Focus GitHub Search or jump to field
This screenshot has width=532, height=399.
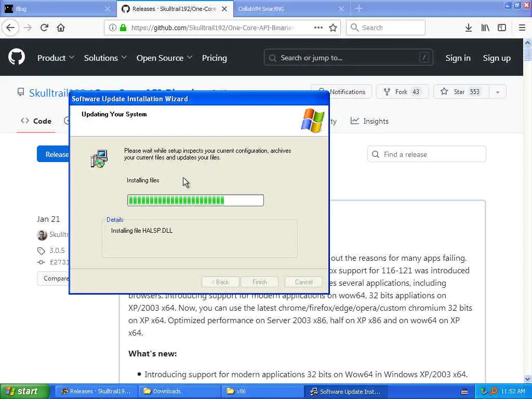pos(349,58)
